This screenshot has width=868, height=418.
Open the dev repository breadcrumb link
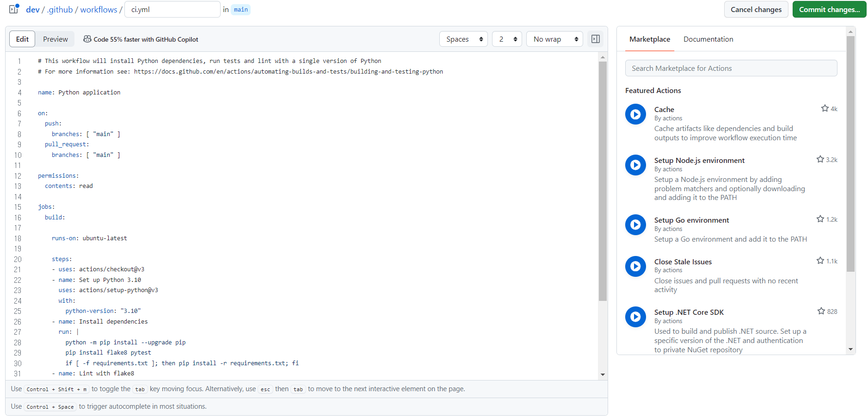pyautogui.click(x=33, y=10)
